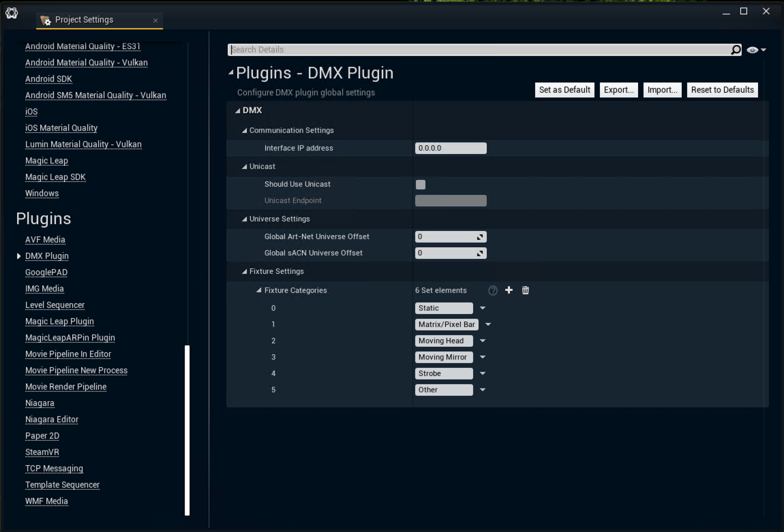Click the Reset to Defaults button
Viewport: 784px width, 532px height.
point(722,90)
